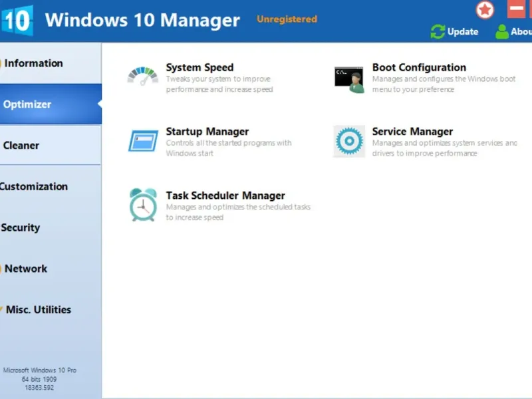The width and height of the screenshot is (532, 399).
Task: Minimize the Windows 10 Manager window
Action: [x=516, y=9]
